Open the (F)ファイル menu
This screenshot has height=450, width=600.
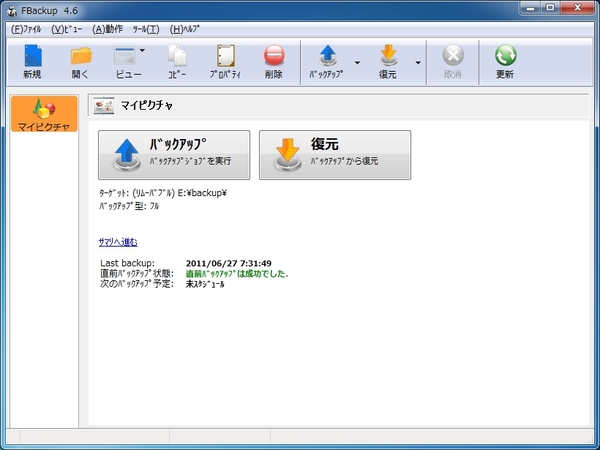[x=26, y=29]
